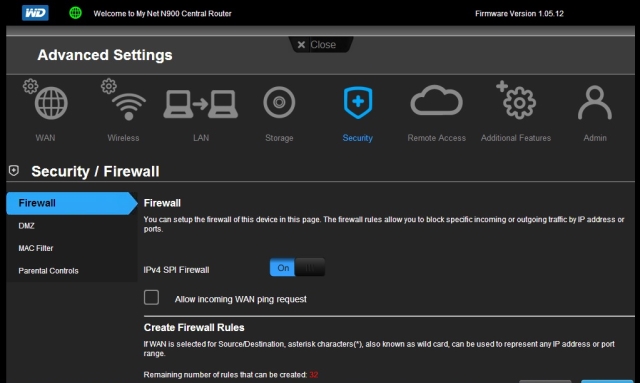Select the Security shield icon

tap(358, 102)
